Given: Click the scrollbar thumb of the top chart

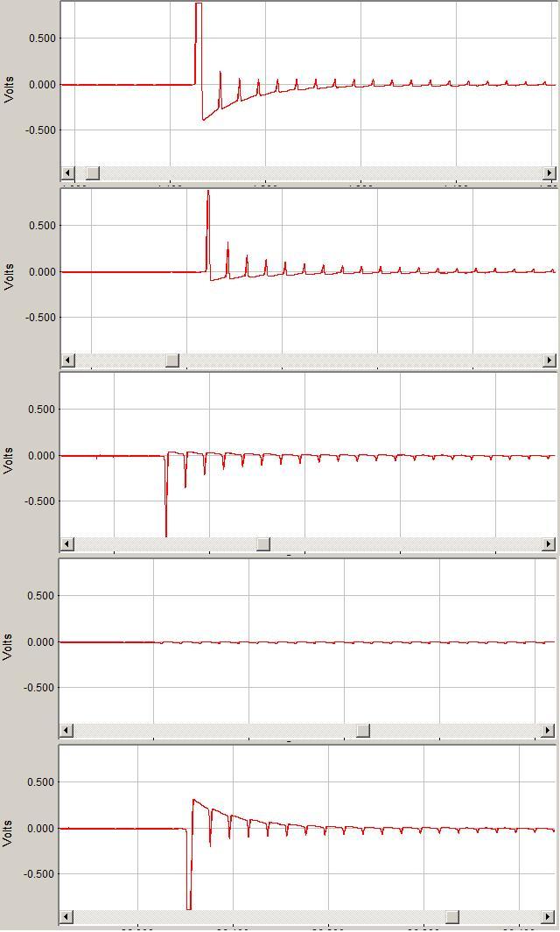Looking at the screenshot, I should pos(93,173).
